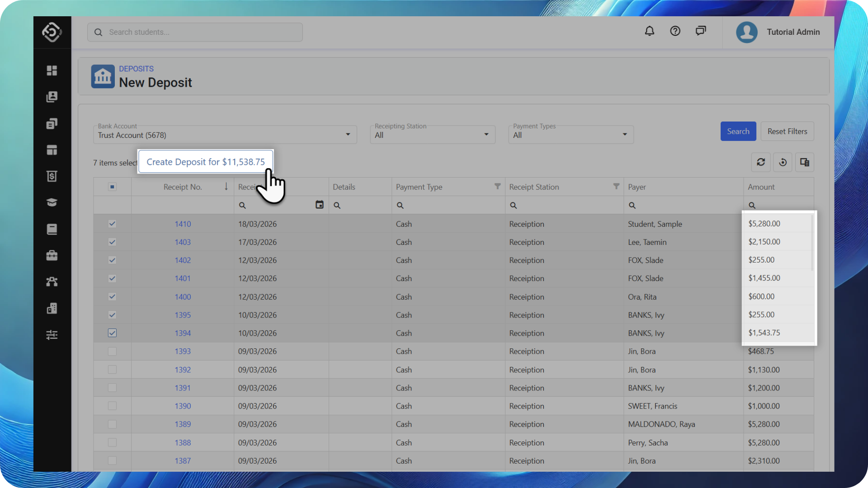The image size is (868, 488).
Task: Open the receipt date calendar picker icon
Action: coord(319,205)
